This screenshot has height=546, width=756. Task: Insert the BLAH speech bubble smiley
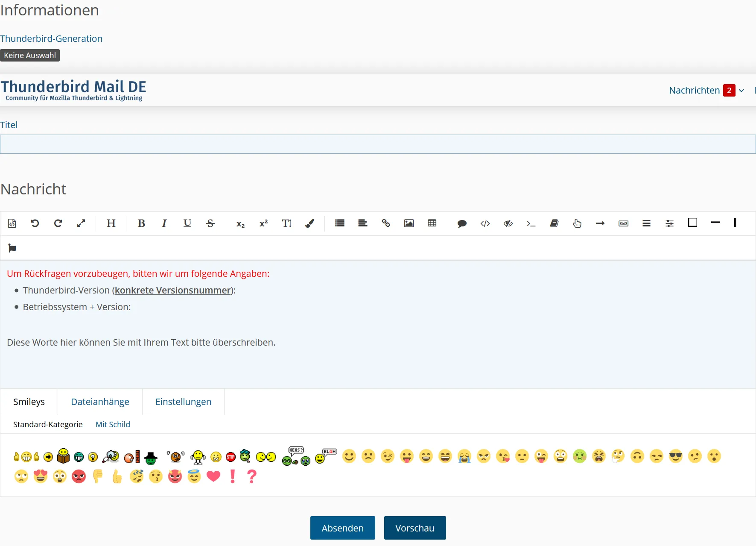326,456
